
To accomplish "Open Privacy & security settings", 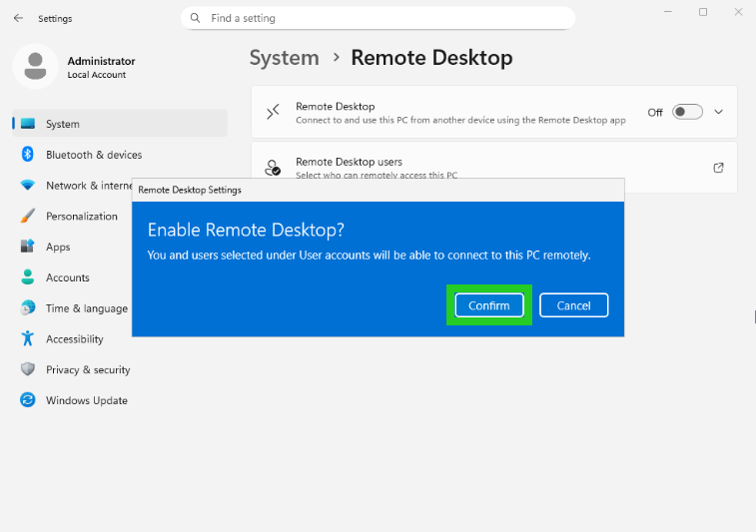I will coord(120,369).
